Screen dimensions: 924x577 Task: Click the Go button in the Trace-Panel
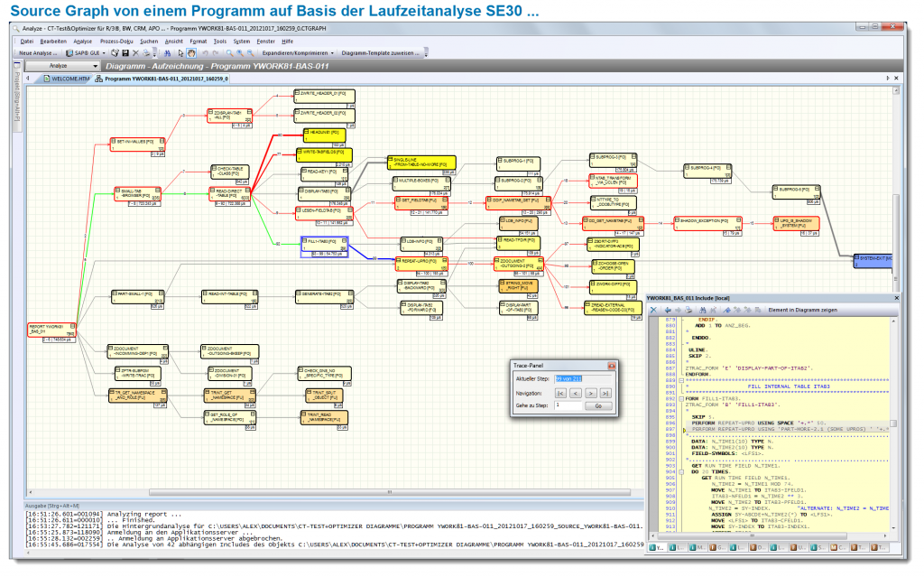(598, 406)
